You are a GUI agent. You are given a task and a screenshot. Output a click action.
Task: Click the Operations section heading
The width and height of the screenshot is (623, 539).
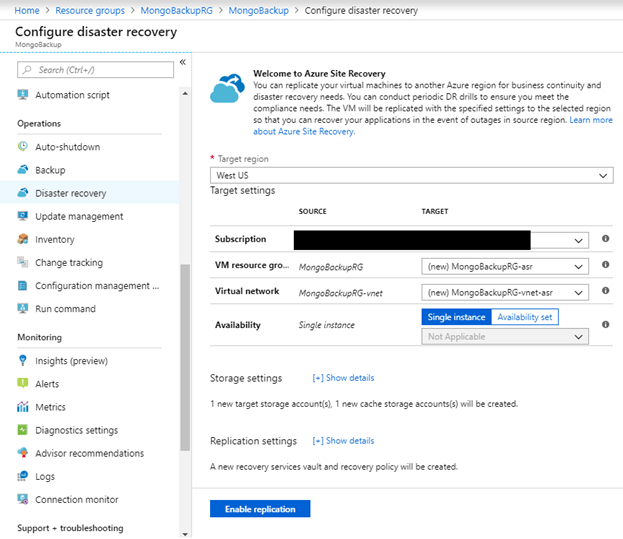point(39,124)
